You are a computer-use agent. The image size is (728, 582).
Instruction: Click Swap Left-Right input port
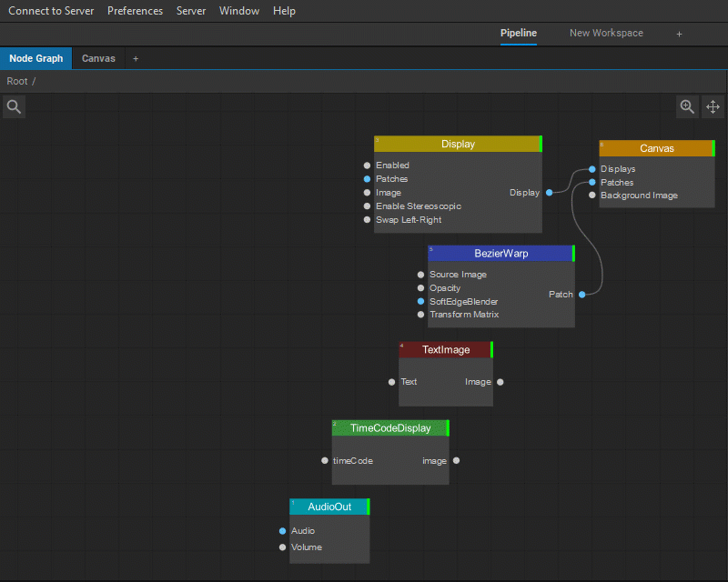tap(367, 219)
